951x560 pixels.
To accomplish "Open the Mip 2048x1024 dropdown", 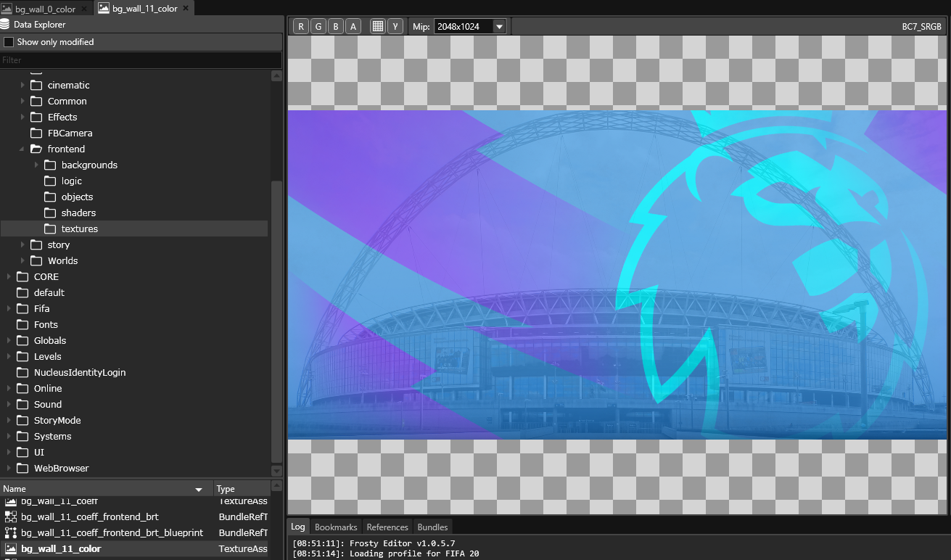I will (x=469, y=27).
